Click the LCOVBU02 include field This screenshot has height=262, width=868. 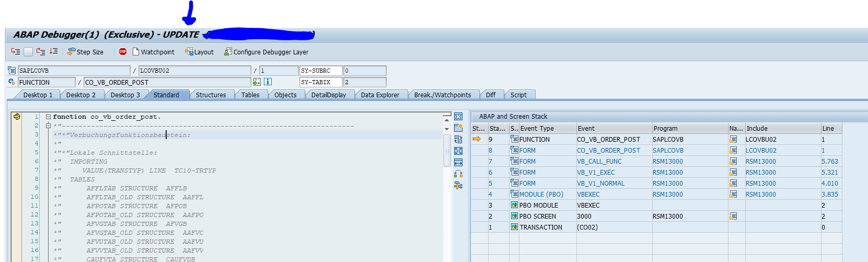click(194, 71)
